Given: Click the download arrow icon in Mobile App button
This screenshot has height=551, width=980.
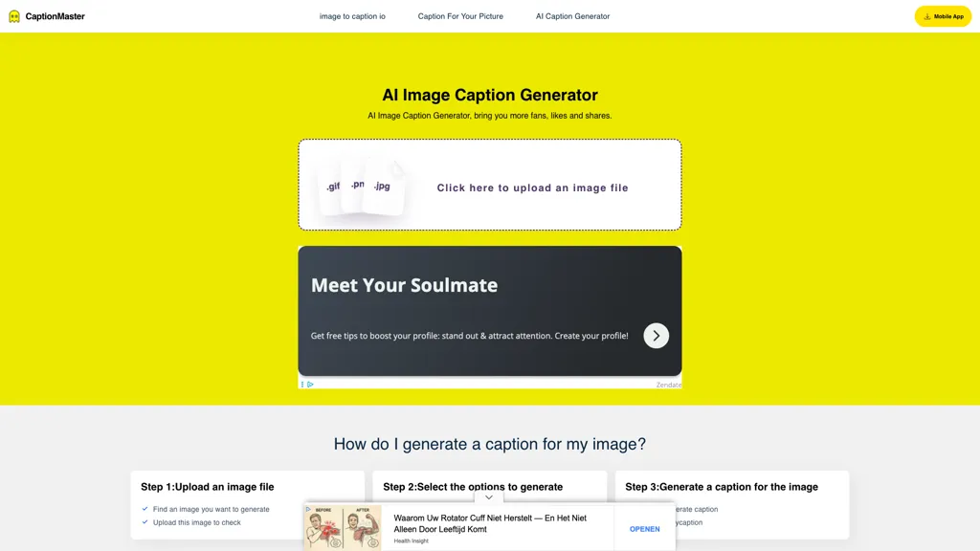Looking at the screenshot, I should click(926, 16).
